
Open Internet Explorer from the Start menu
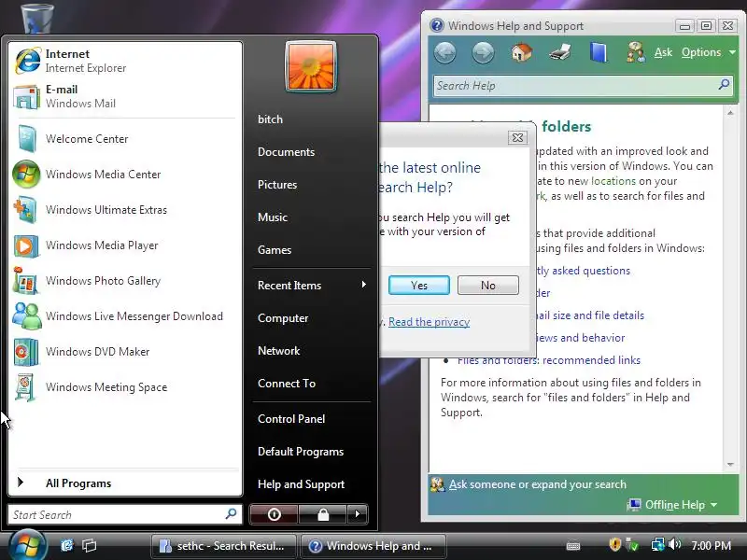click(x=125, y=61)
